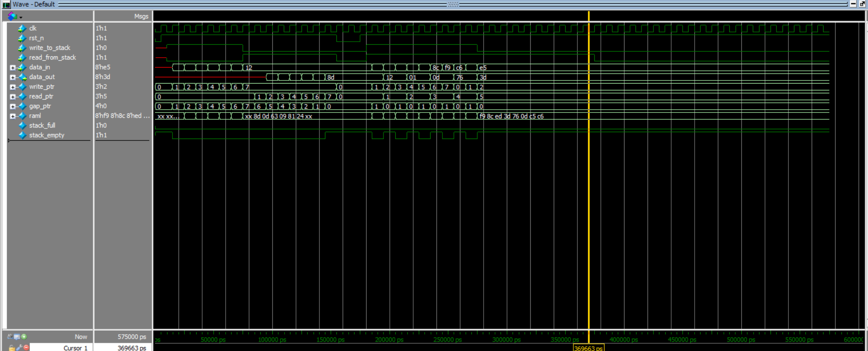Viewport: 868px width, 351px height.
Task: Click data_in value 8'he5
Action: pyautogui.click(x=103, y=67)
